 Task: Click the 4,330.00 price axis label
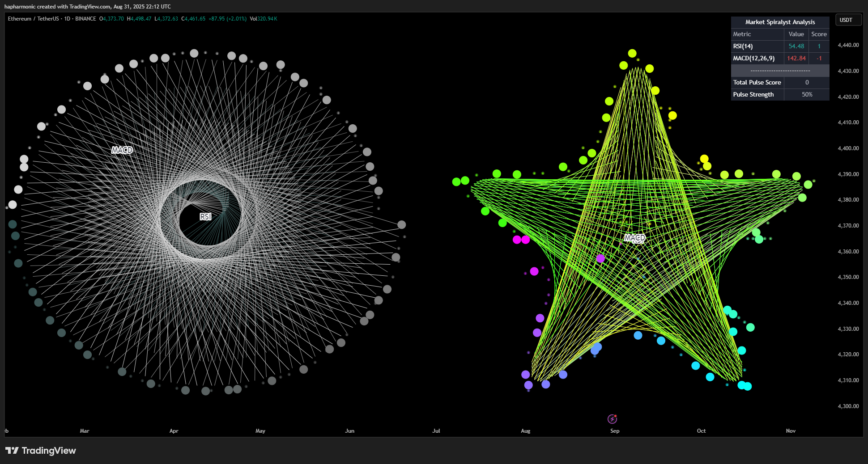(x=848, y=329)
